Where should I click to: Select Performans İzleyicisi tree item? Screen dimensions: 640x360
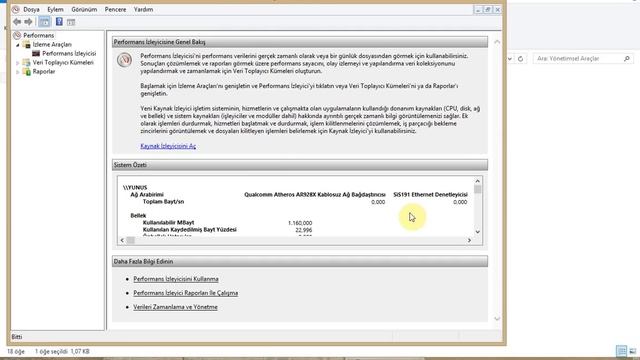click(x=69, y=53)
